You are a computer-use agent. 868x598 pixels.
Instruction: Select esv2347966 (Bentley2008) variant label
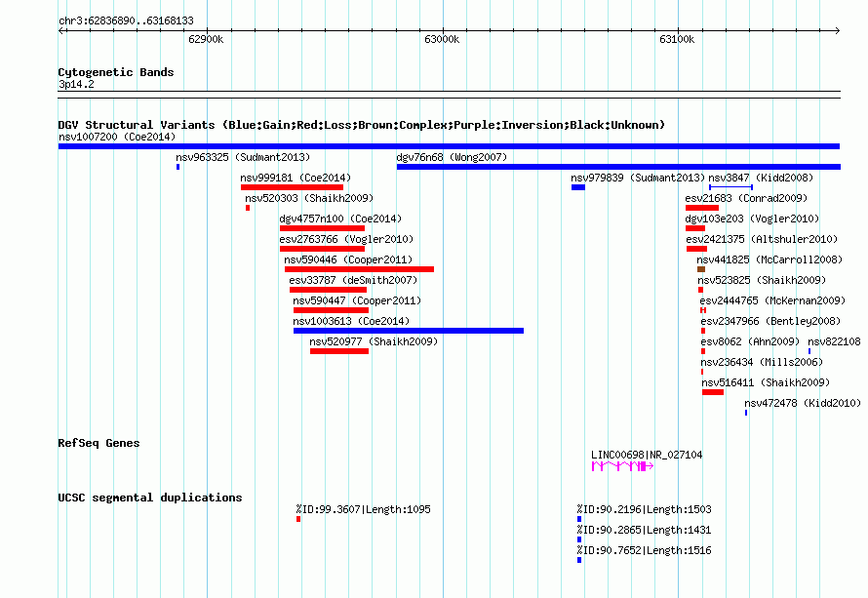coord(770,321)
